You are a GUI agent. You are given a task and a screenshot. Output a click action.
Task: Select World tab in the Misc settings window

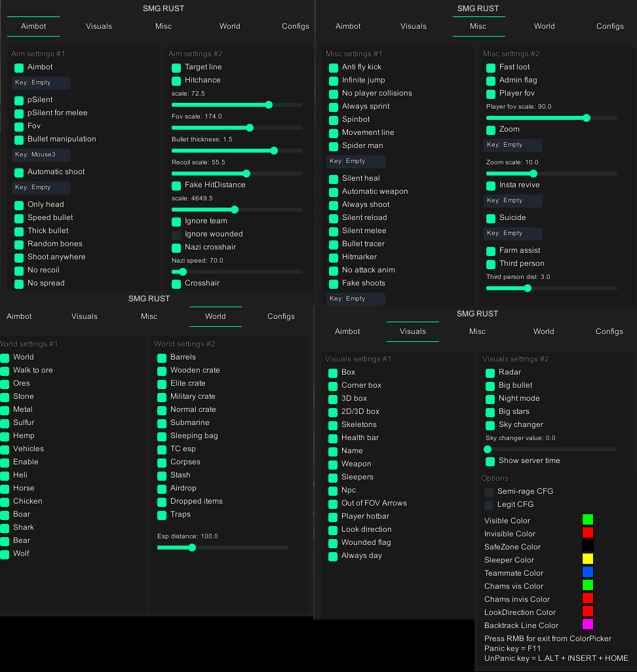coord(545,26)
